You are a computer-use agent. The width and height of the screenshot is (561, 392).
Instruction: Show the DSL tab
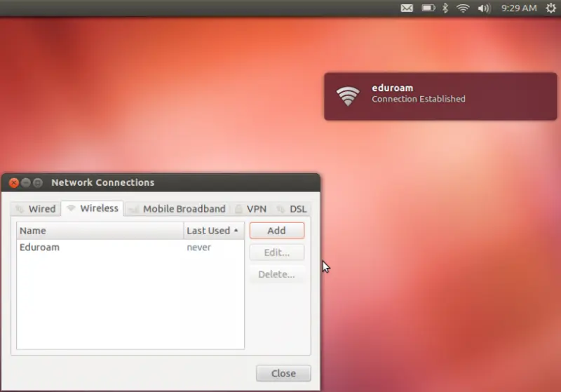292,209
